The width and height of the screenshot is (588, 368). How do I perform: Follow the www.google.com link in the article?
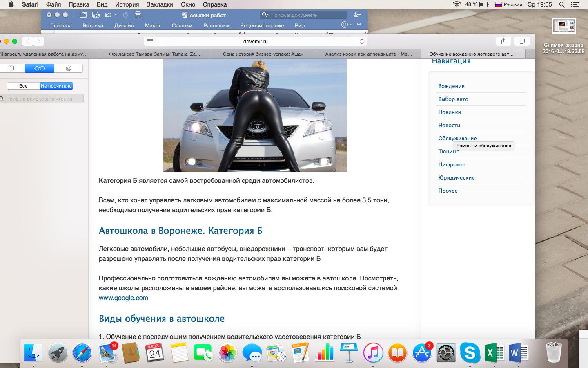pyautogui.click(x=123, y=298)
